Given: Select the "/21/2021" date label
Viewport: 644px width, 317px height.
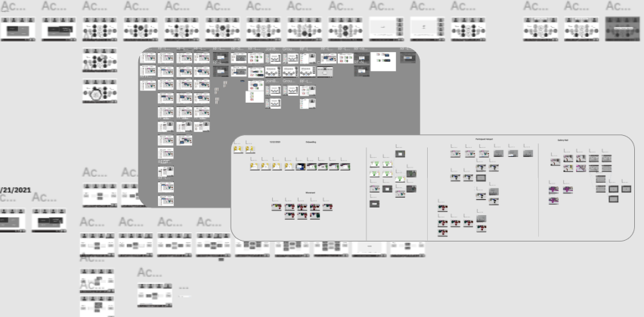Looking at the screenshot, I should coord(15,190).
